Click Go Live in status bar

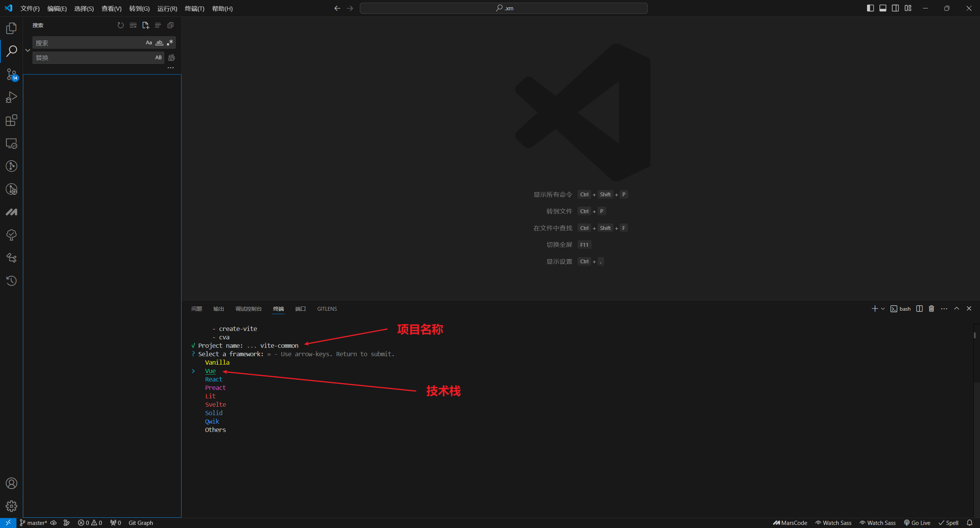917,523
